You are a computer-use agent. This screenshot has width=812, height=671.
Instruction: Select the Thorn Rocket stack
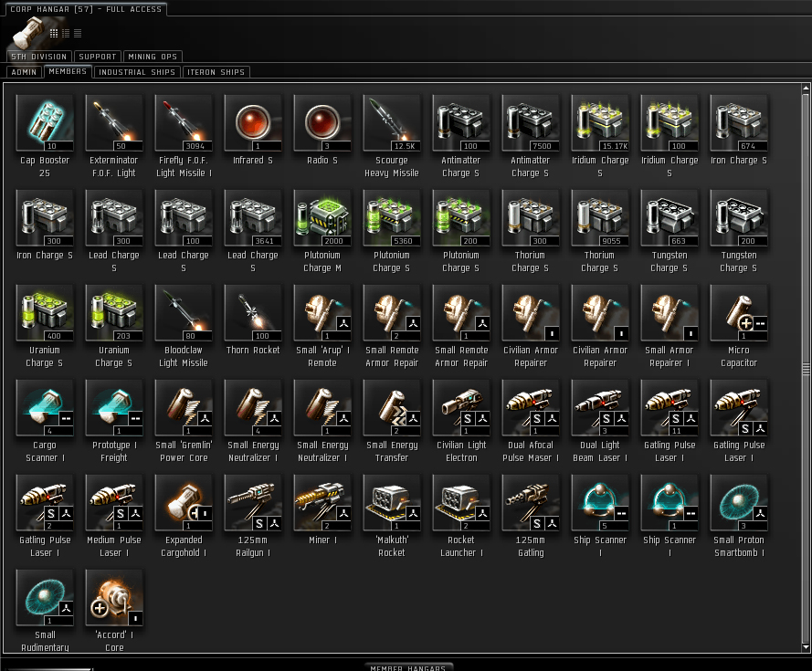(253, 313)
